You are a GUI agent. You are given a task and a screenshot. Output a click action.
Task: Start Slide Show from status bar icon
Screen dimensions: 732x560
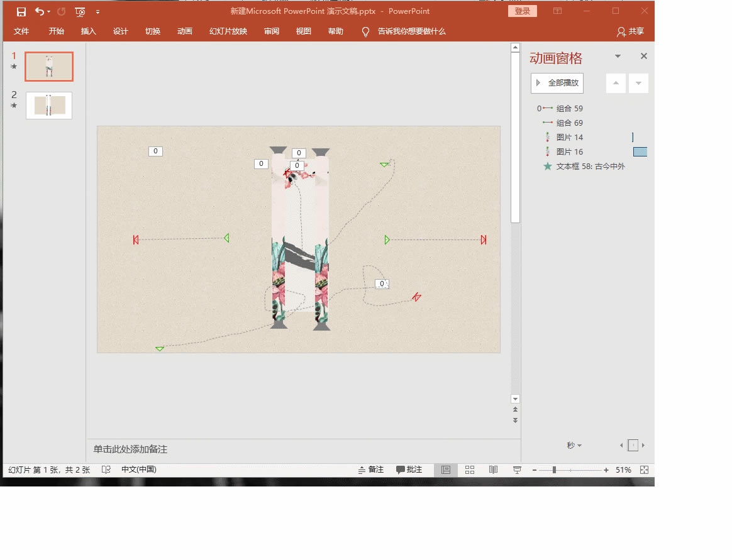point(517,469)
